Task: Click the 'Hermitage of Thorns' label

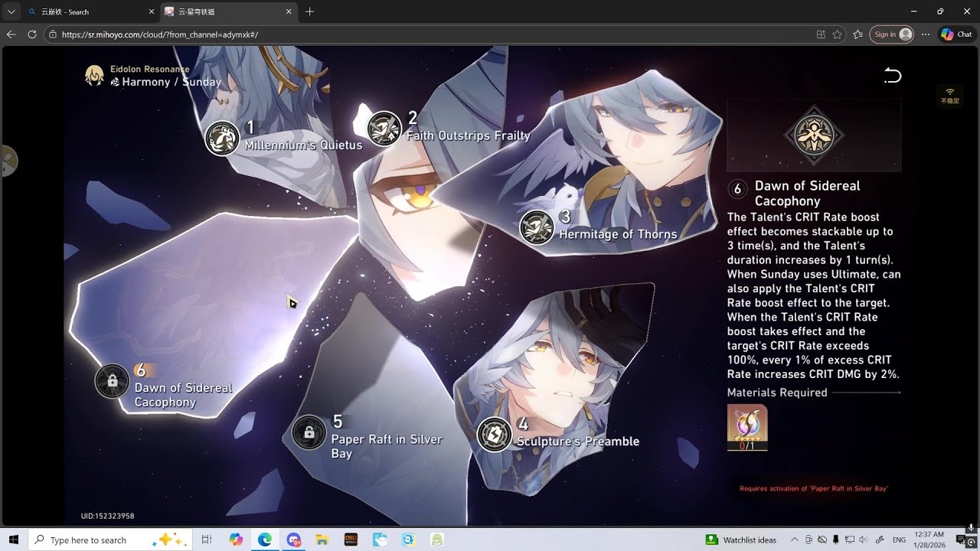Action: pos(618,234)
